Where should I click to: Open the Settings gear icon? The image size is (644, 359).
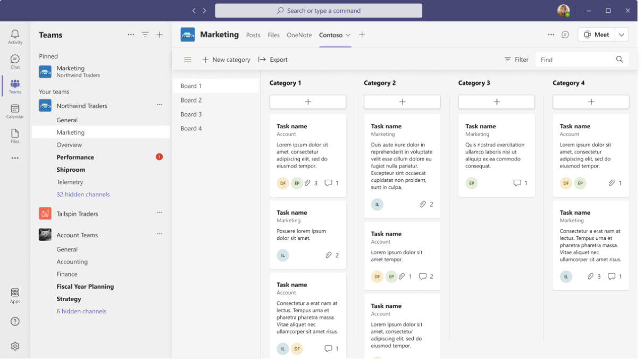click(15, 346)
